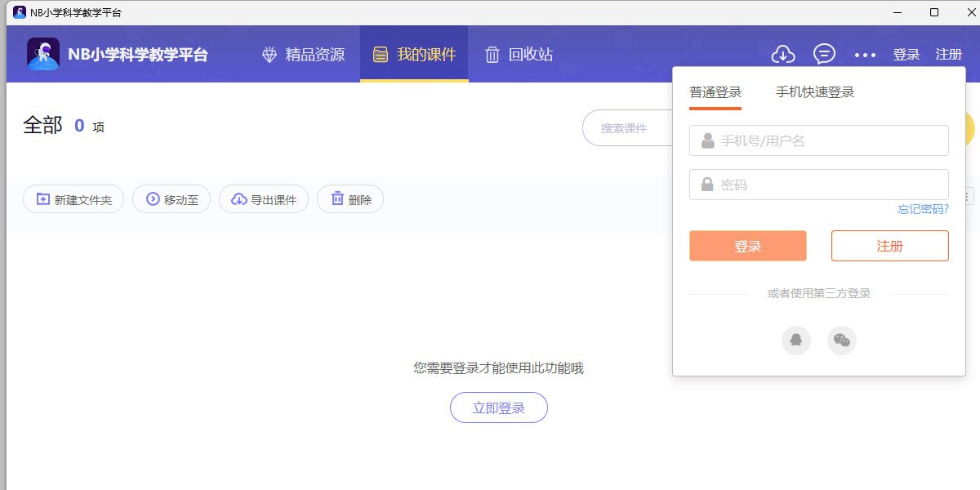Click 导出课件 export courseware button
Screen dimensions: 980x490
pos(263,199)
